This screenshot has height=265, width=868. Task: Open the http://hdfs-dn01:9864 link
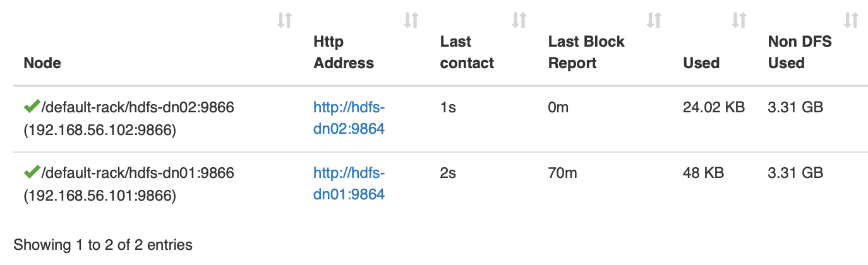pyautogui.click(x=349, y=183)
